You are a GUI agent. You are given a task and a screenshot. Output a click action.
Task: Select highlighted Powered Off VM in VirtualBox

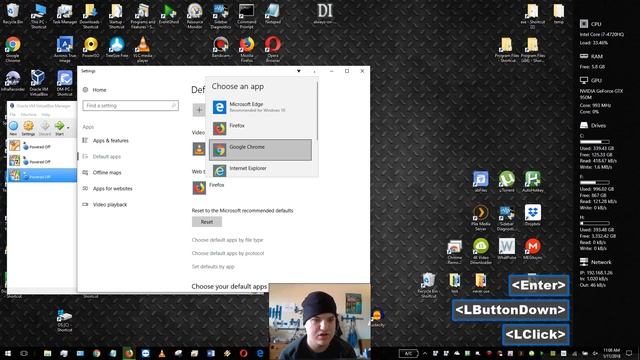(42, 176)
